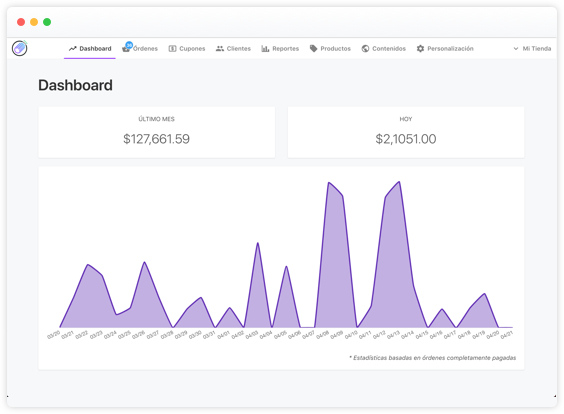The image size is (564, 414).
Task: Click the store logo icon
Action: (19, 48)
